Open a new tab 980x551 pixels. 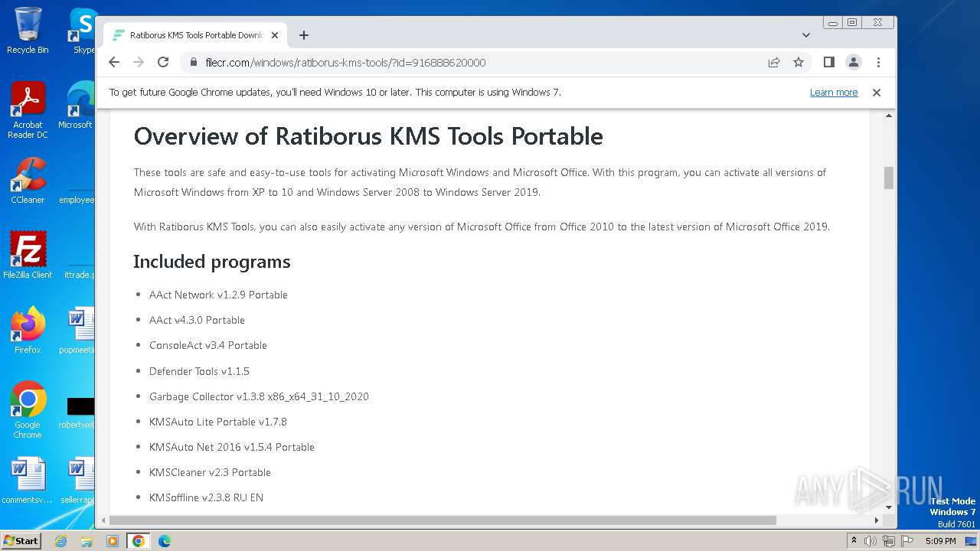[304, 35]
